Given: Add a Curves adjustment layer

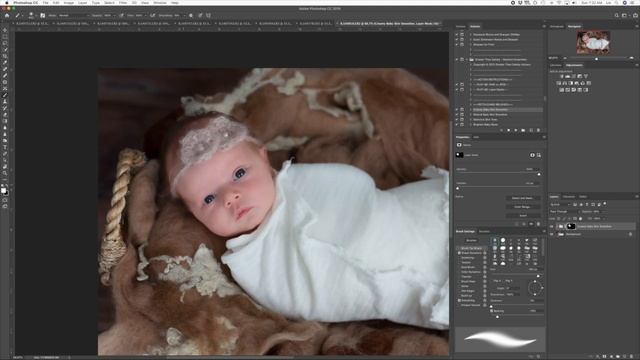Looking at the screenshot, I should click(x=573, y=76).
